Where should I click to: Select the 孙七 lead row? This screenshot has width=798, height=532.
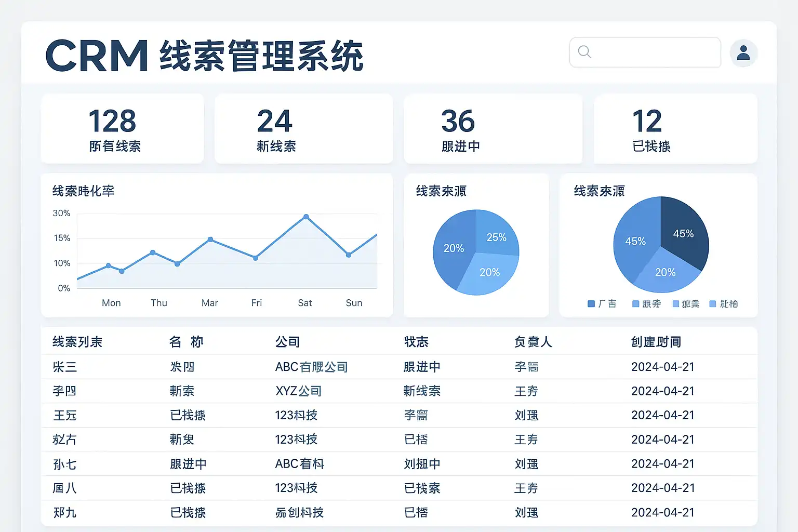point(65,464)
